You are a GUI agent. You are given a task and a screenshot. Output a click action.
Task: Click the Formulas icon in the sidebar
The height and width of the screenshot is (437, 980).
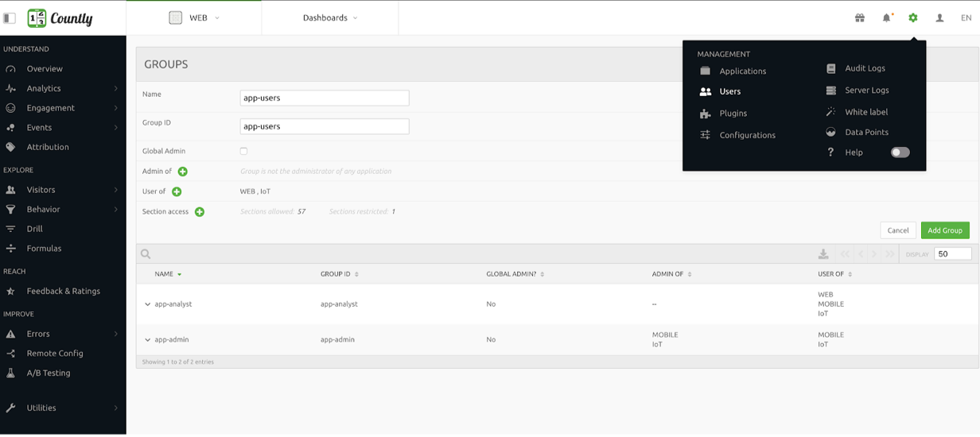click(10, 249)
